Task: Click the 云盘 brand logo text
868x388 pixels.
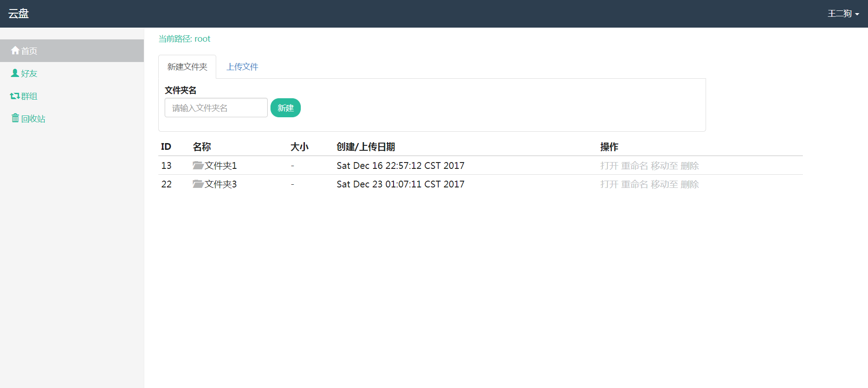Action: point(19,14)
